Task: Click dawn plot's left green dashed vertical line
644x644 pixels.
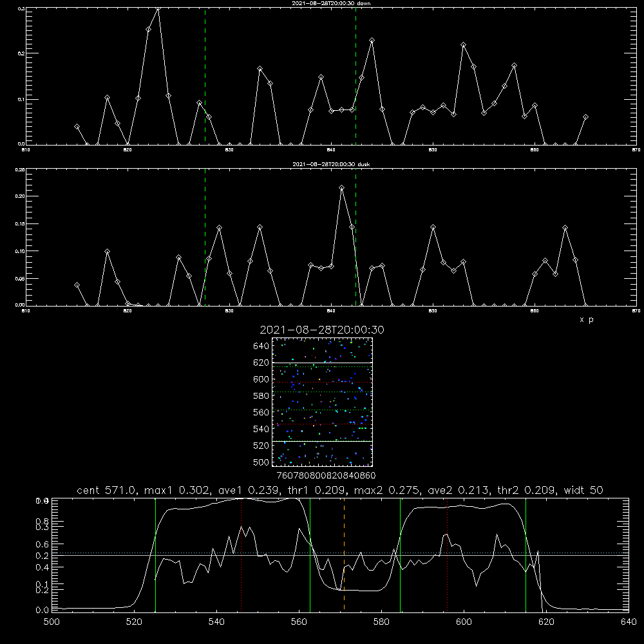Action: point(205,76)
